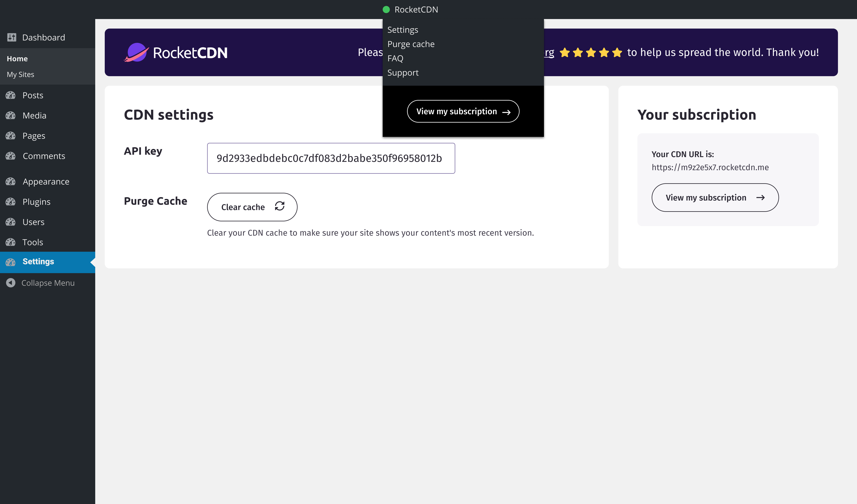
Task: Click the RocketCDN planet logo
Action: pyautogui.click(x=136, y=53)
